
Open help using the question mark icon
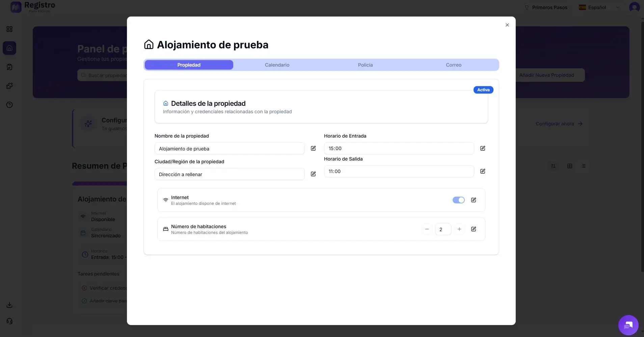tap(9, 104)
